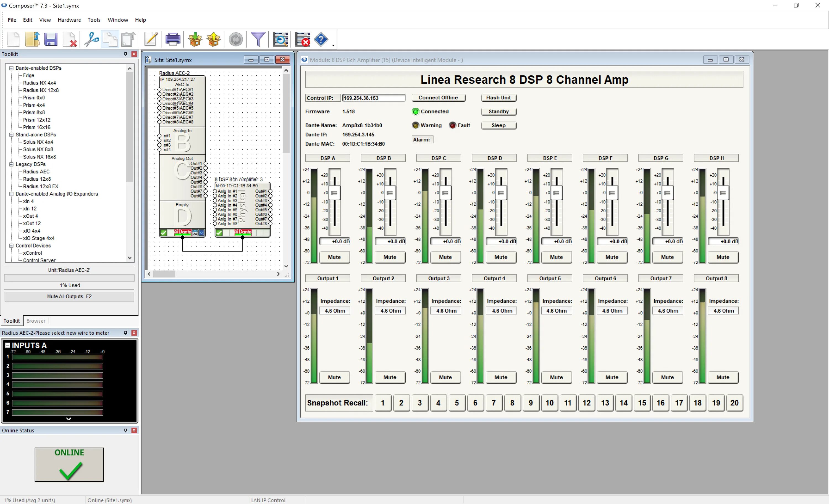The height and width of the screenshot is (504, 829).
Task: Toggle Mute on Output 5
Action: coord(556,377)
